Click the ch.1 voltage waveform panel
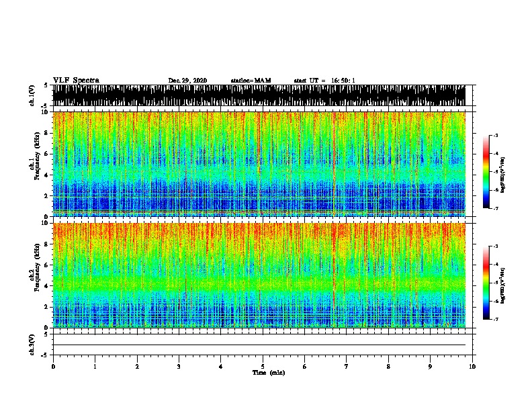The width and height of the screenshot is (532, 411). [259, 95]
